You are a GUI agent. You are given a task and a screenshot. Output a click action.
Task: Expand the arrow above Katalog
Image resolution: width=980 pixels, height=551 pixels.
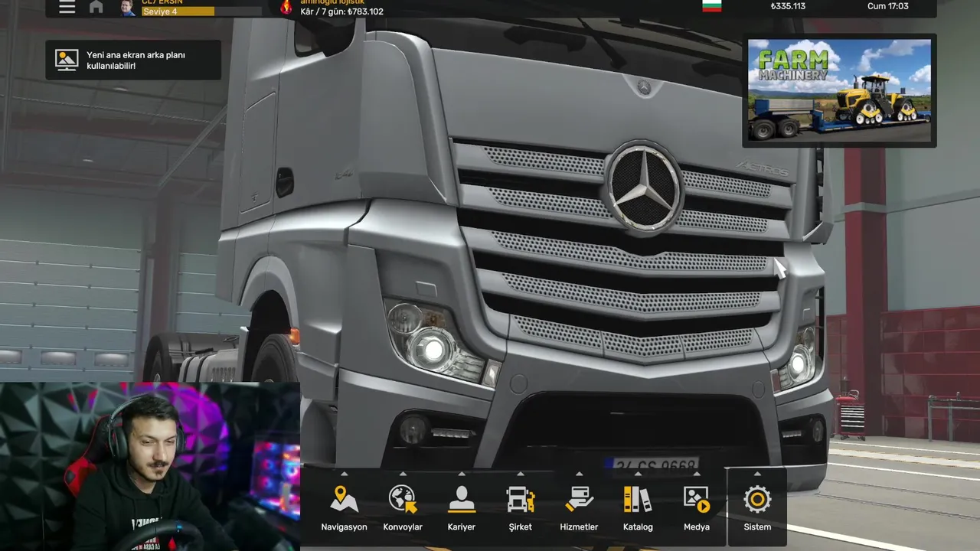(x=638, y=474)
